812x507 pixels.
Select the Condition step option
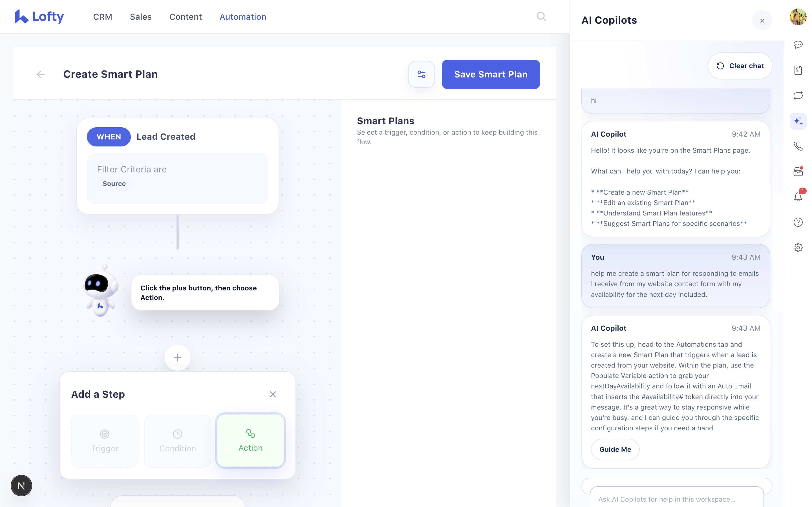coord(178,441)
